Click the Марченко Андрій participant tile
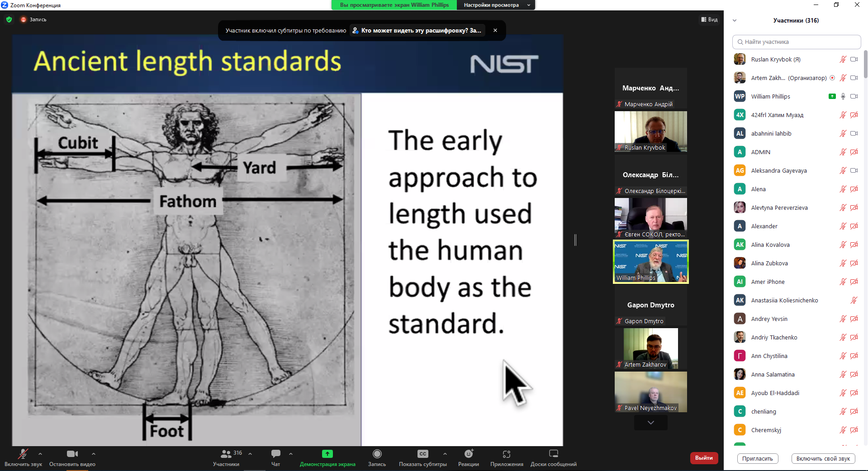 pyautogui.click(x=651, y=88)
